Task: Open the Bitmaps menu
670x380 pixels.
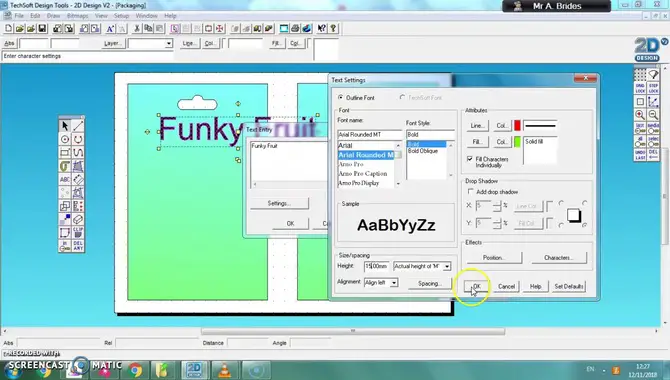Action: point(77,16)
